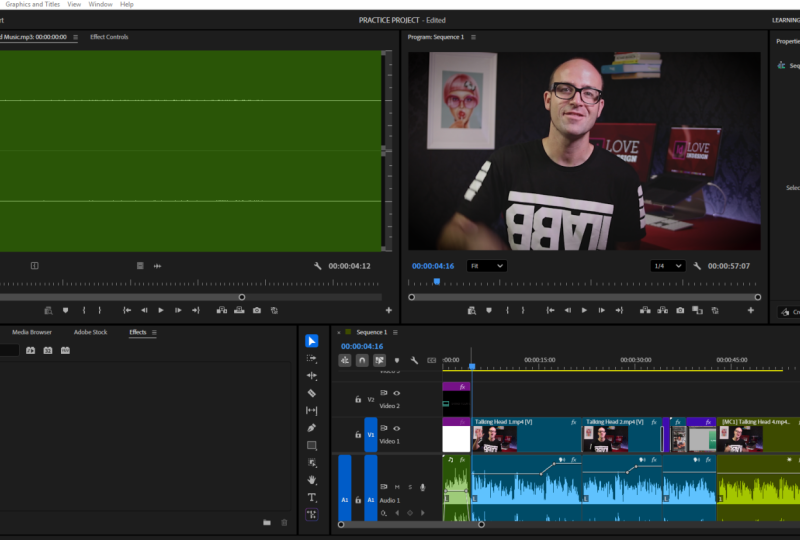Open Source monitor wrench settings

pos(317,266)
